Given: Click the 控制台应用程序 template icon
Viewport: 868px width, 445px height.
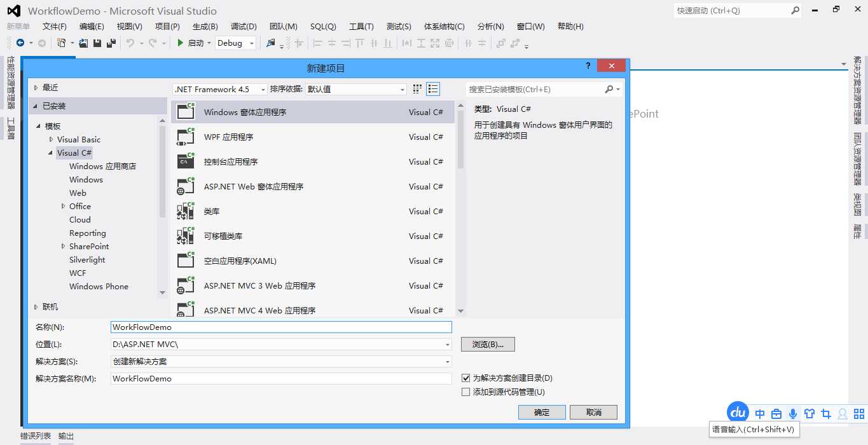Looking at the screenshot, I should (x=186, y=161).
